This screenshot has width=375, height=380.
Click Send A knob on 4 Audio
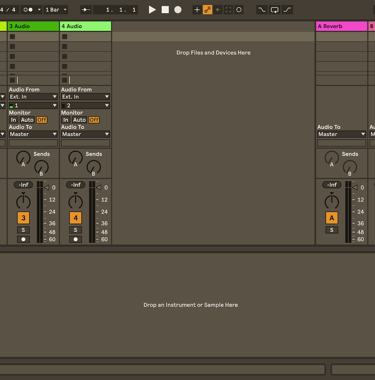[75, 158]
